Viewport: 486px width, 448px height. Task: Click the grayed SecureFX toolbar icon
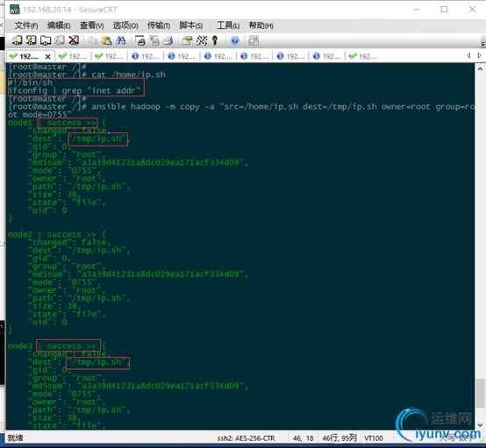[x=254, y=40]
